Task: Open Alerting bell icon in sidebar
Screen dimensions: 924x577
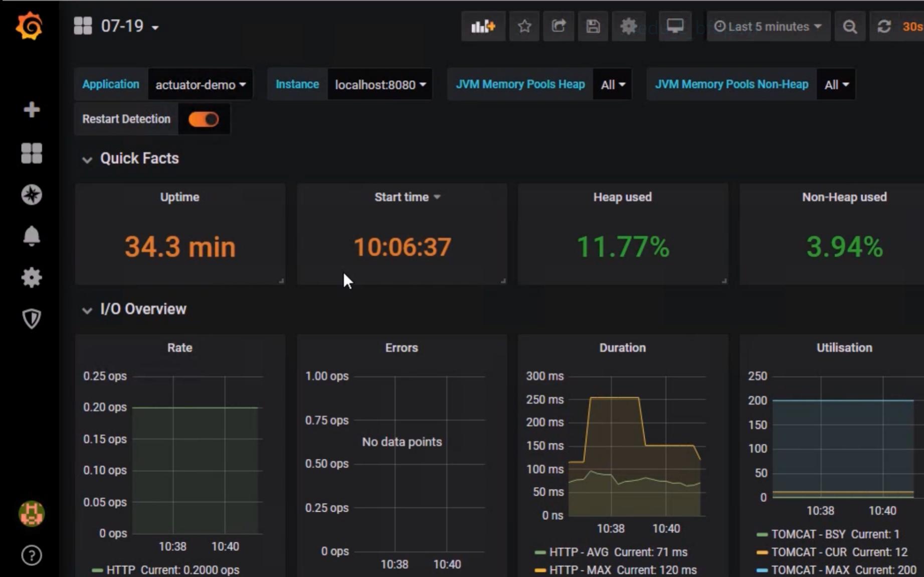Action: pyautogui.click(x=32, y=236)
